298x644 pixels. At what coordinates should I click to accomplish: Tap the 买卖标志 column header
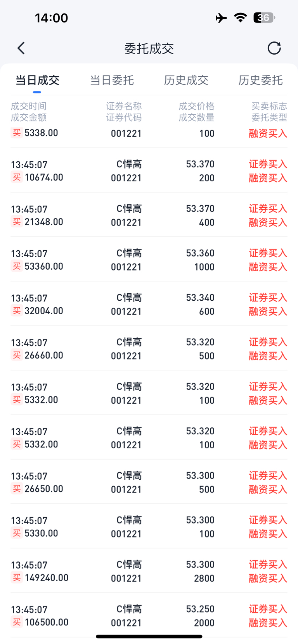tap(269, 106)
